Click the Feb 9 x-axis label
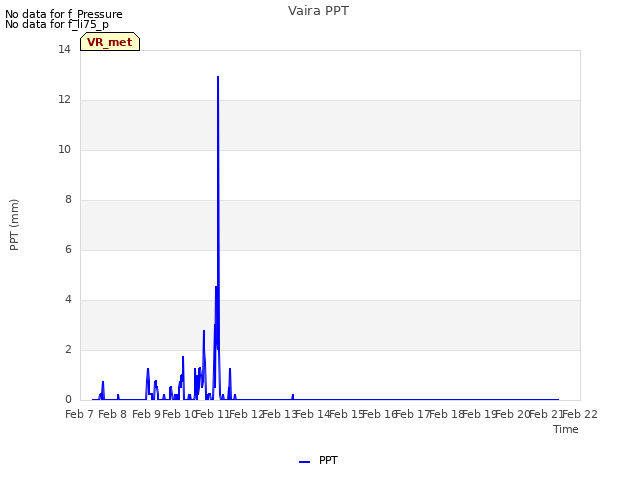 coord(147,414)
